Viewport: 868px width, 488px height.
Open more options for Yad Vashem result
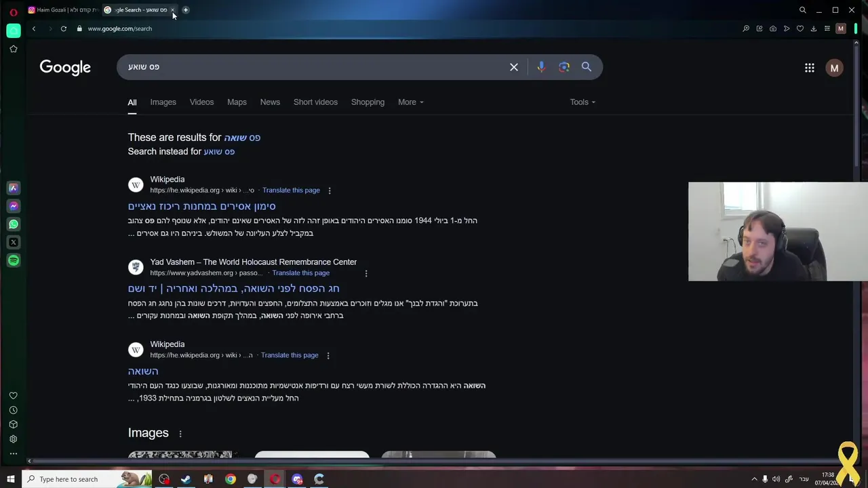(366, 273)
